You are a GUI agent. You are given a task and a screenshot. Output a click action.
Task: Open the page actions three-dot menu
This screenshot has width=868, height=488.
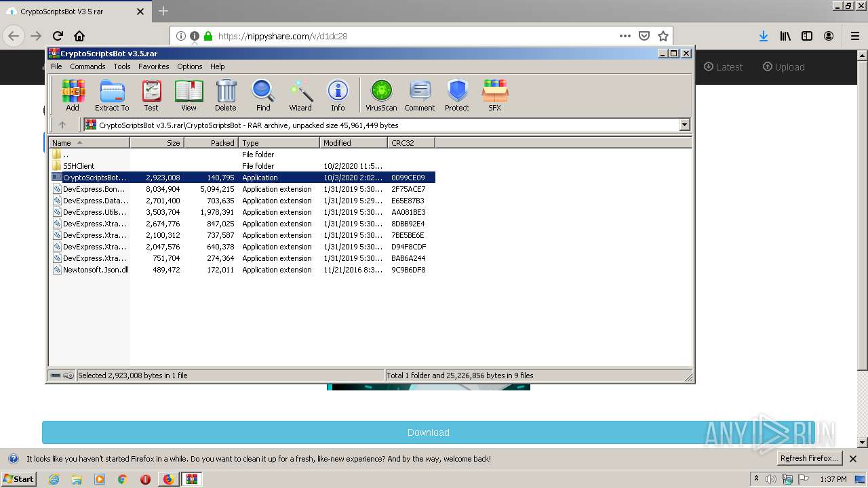click(x=625, y=36)
